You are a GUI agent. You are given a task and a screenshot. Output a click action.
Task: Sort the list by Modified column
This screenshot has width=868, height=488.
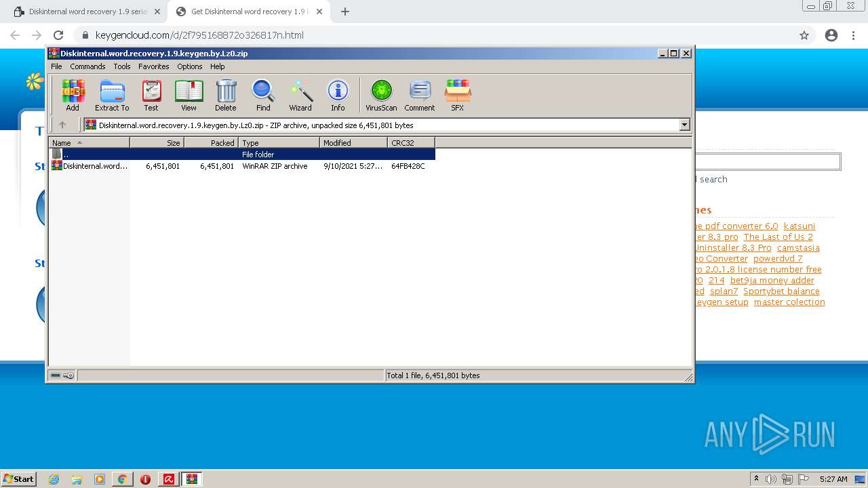pos(353,142)
